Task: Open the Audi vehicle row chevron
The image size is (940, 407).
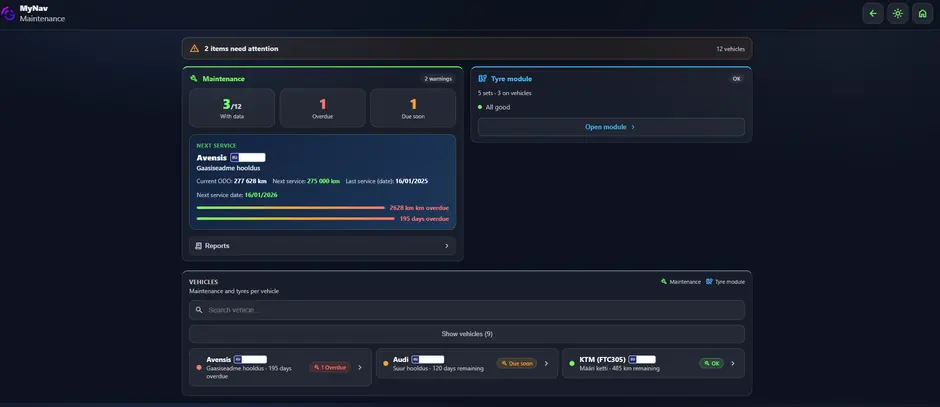Action: pyautogui.click(x=546, y=363)
